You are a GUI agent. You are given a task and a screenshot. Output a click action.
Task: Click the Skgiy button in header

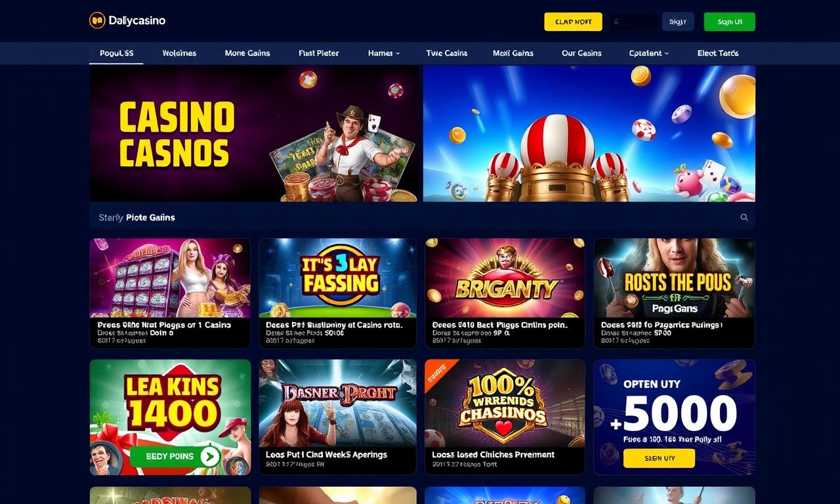pyautogui.click(x=678, y=22)
